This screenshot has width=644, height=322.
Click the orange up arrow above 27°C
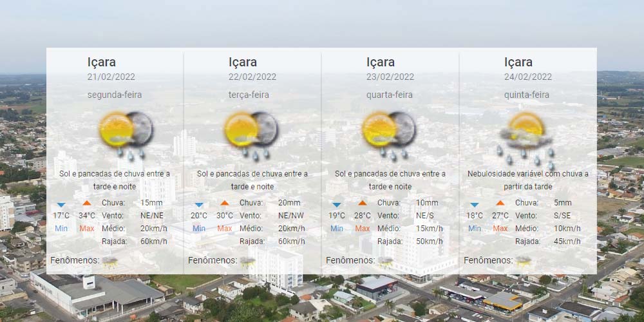pyautogui.click(x=500, y=204)
